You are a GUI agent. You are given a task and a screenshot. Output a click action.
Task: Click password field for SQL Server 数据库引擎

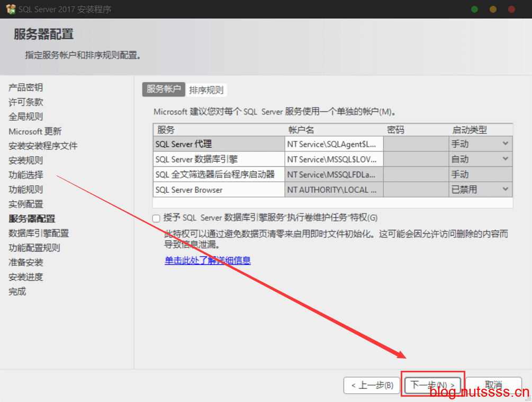coord(416,159)
